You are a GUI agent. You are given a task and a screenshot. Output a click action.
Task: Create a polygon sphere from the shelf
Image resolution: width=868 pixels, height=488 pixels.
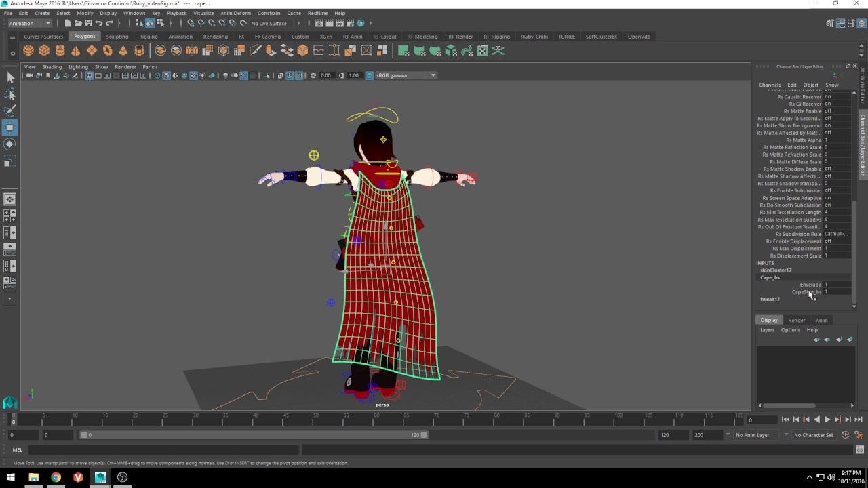click(28, 50)
